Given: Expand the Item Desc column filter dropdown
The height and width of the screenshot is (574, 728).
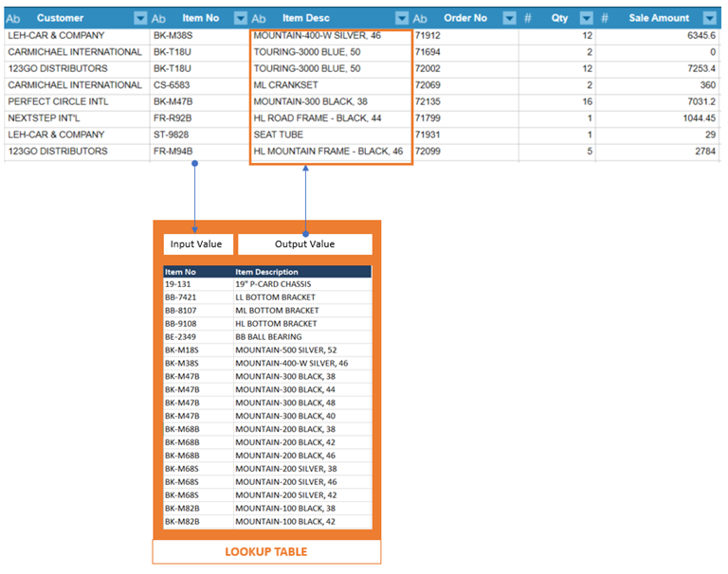Looking at the screenshot, I should (x=402, y=18).
